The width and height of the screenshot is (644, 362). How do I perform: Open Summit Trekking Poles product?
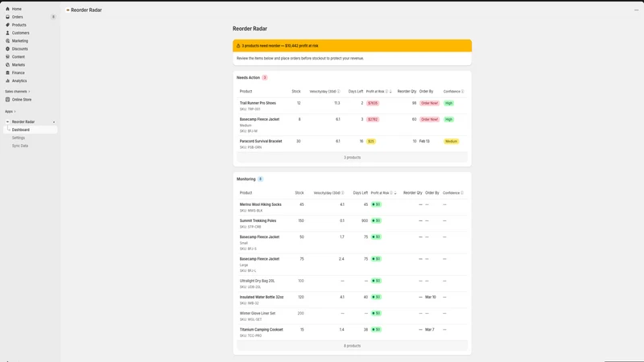click(x=258, y=220)
